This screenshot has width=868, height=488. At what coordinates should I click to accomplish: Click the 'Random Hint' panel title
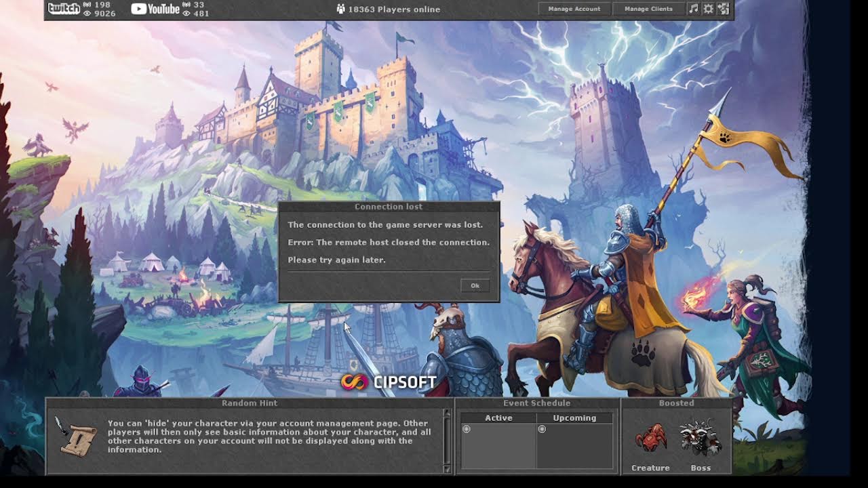pyautogui.click(x=250, y=403)
